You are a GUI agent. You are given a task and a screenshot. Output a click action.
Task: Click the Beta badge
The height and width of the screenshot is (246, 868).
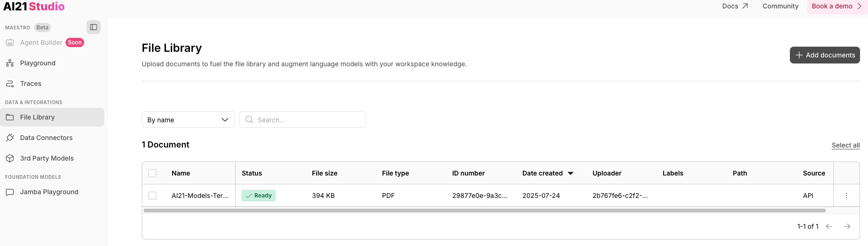click(x=43, y=28)
